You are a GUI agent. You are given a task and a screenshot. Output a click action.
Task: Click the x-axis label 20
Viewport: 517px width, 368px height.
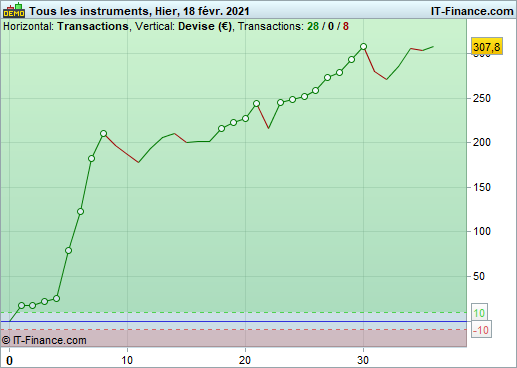click(x=245, y=360)
